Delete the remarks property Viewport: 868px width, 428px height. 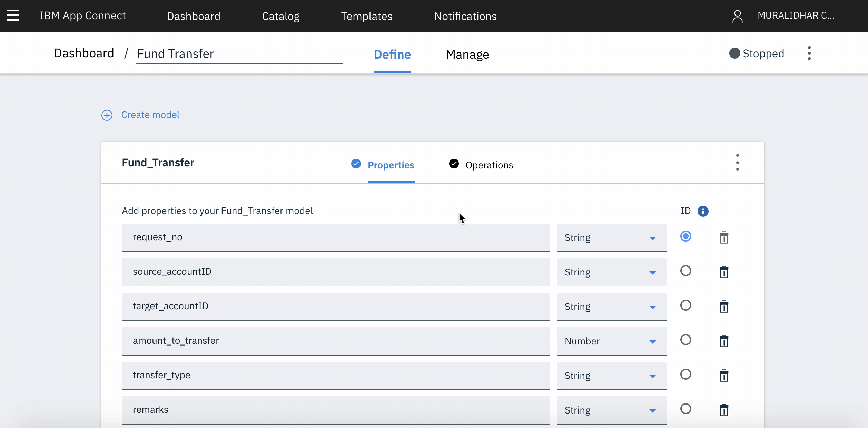(x=724, y=410)
